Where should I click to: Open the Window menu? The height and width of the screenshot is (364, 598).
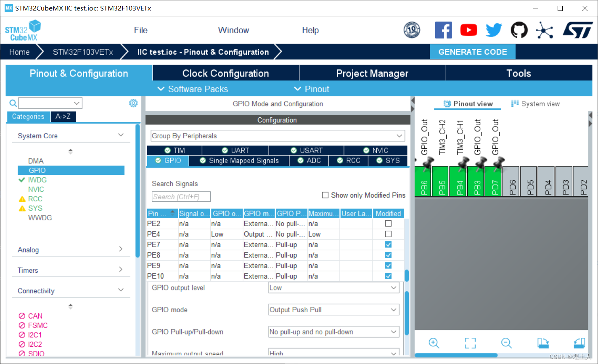pyautogui.click(x=233, y=30)
